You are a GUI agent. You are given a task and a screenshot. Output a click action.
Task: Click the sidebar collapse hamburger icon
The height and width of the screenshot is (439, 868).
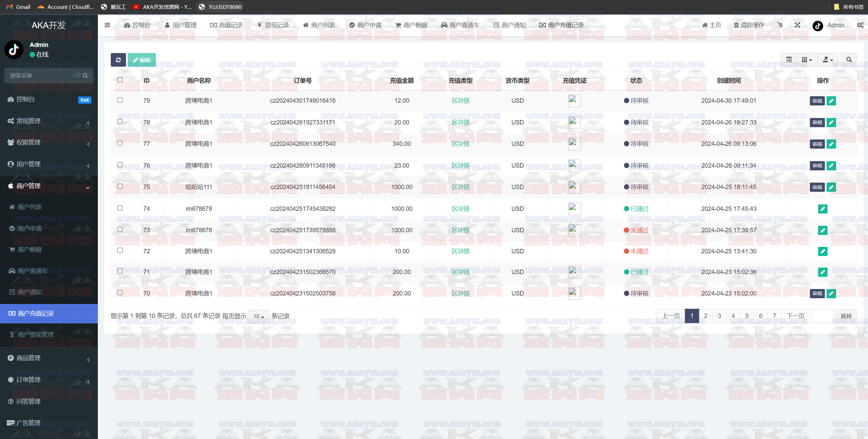(107, 25)
